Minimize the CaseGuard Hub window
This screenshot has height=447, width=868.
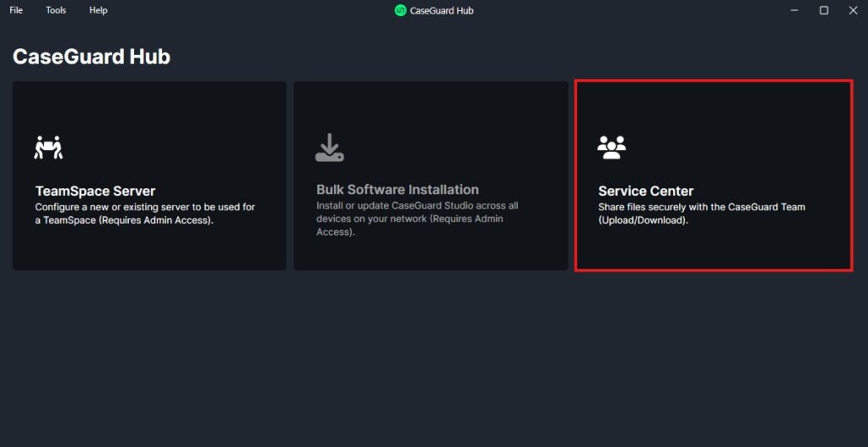(x=794, y=10)
